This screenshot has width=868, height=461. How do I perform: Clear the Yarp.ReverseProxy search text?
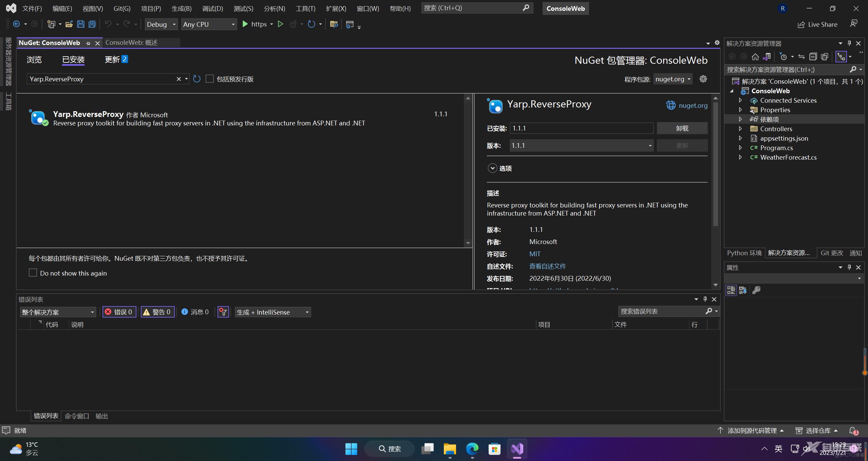tap(178, 79)
